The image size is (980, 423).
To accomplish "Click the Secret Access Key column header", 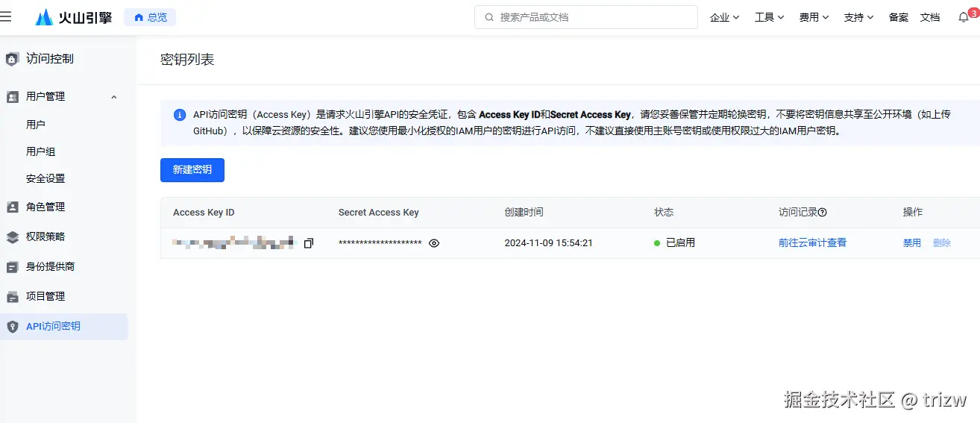I will [x=379, y=213].
